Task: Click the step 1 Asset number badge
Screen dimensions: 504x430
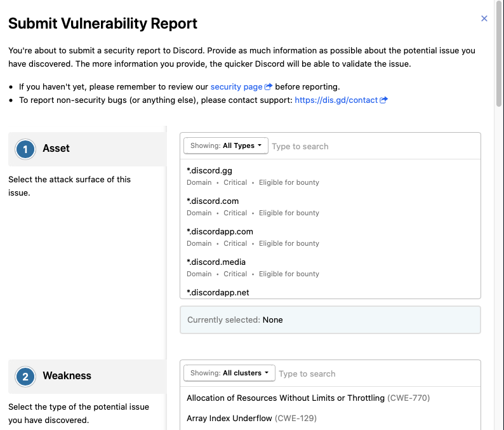Action: click(25, 149)
